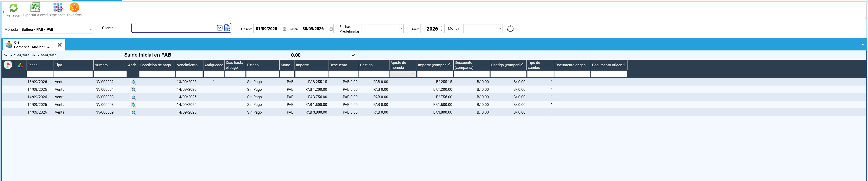Sort by the Fecha column header

[40, 65]
